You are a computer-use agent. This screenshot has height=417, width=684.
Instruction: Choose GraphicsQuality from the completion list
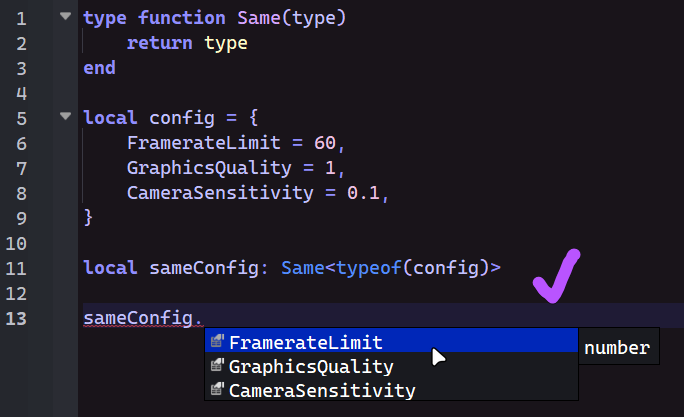311,366
